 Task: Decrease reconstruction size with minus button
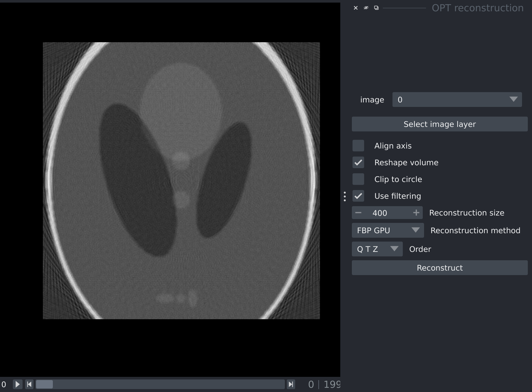click(358, 213)
